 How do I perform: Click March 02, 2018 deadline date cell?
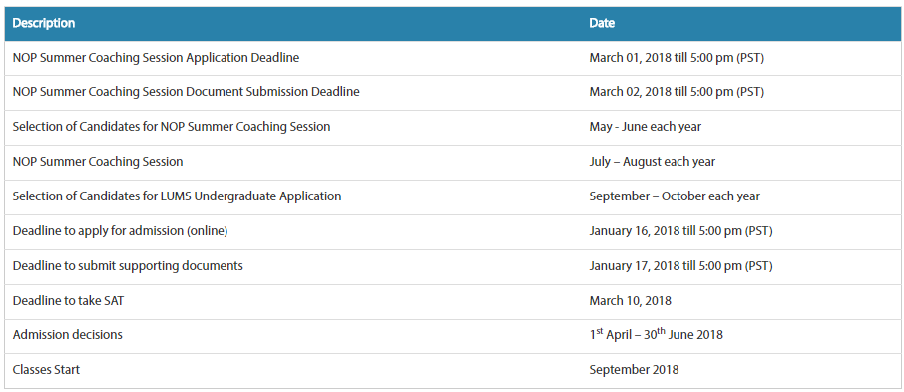tap(676, 92)
